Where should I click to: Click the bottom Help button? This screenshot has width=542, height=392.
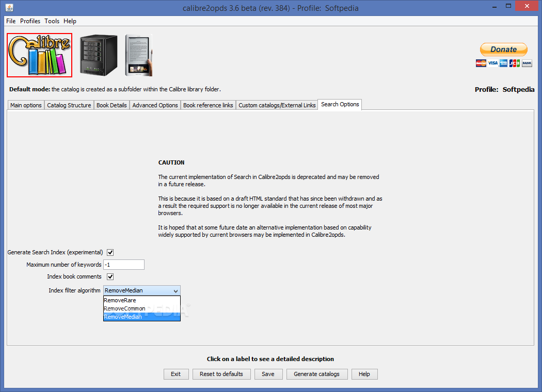pos(364,374)
